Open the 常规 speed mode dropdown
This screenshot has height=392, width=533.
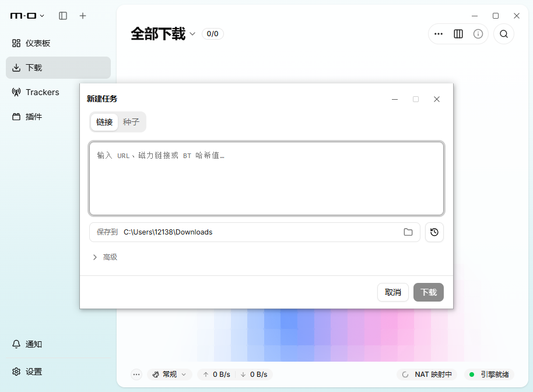170,374
